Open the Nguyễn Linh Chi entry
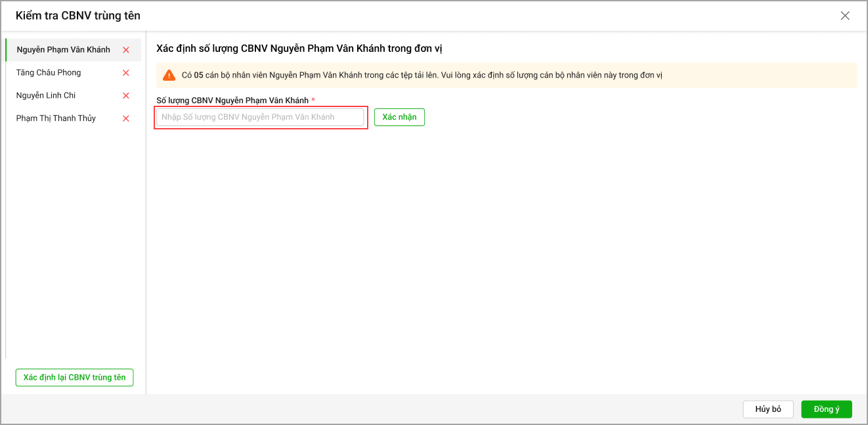This screenshot has width=868, height=425. (46, 96)
